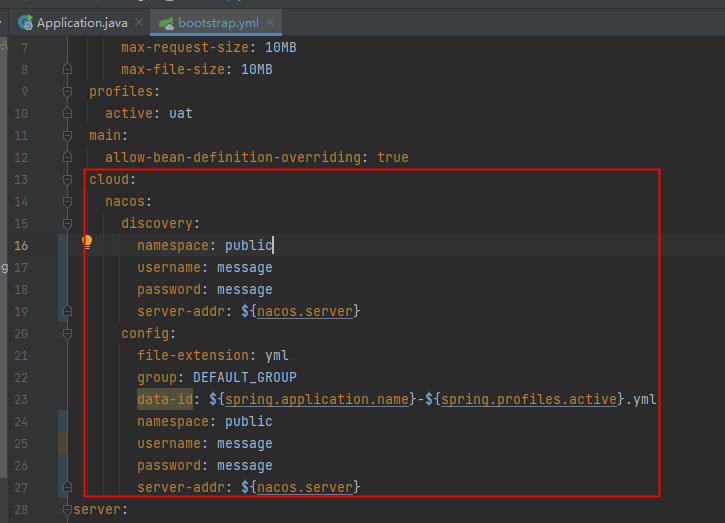Click line number 23 in the gutter

click(x=21, y=377)
